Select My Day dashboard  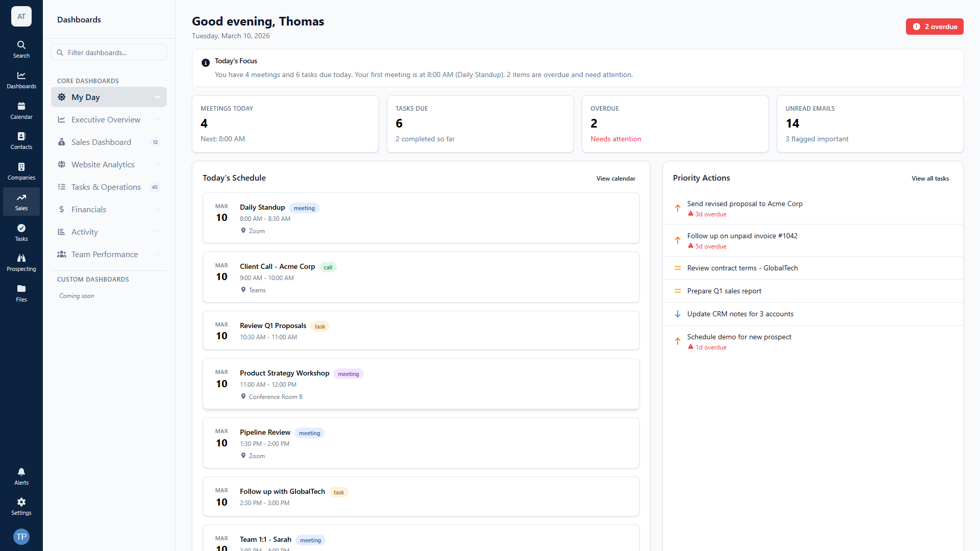[109, 97]
